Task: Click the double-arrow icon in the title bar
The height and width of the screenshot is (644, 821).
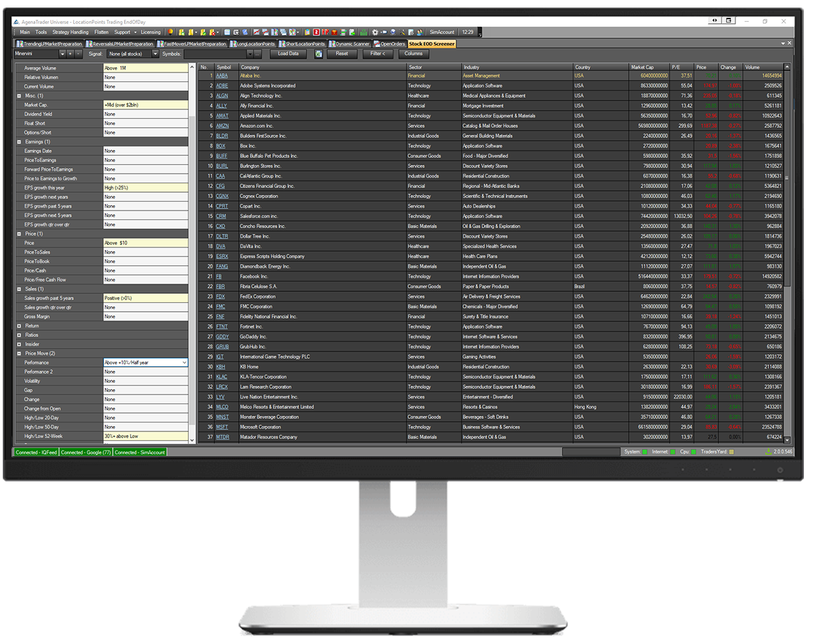Action: (x=714, y=21)
